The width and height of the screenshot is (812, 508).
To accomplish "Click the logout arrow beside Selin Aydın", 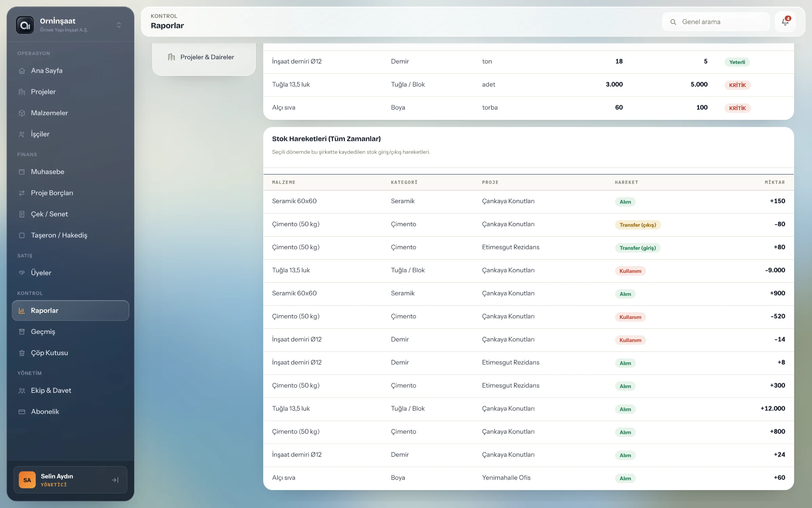I will click(x=115, y=480).
